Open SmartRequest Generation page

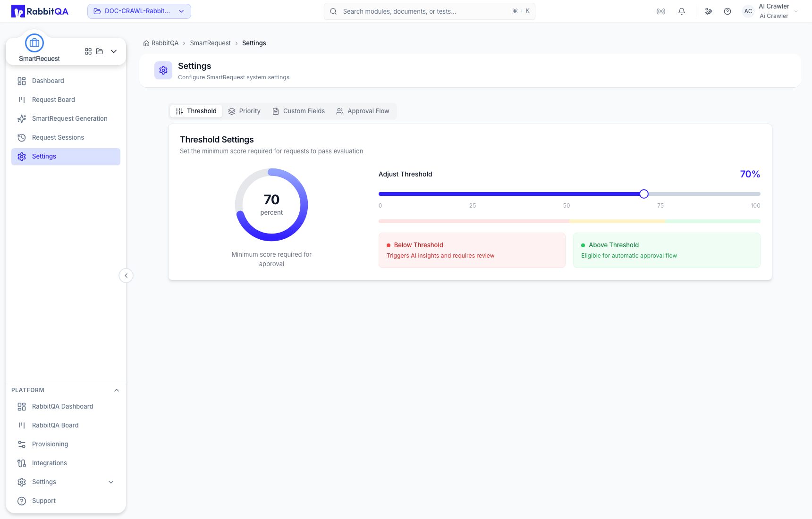[x=66, y=119]
